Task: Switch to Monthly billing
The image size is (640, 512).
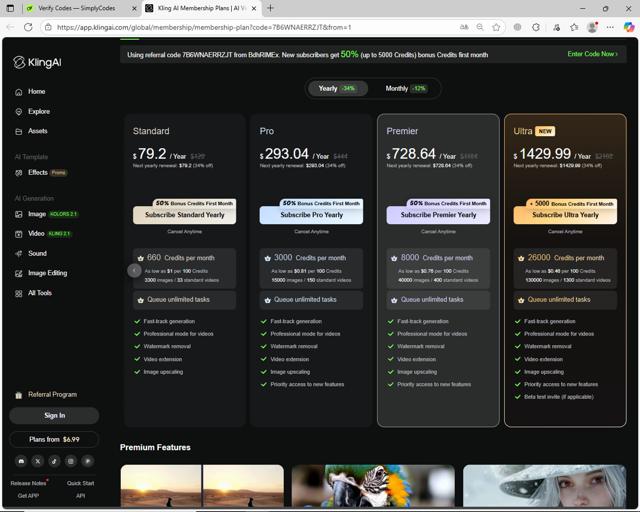Action: pos(406,88)
